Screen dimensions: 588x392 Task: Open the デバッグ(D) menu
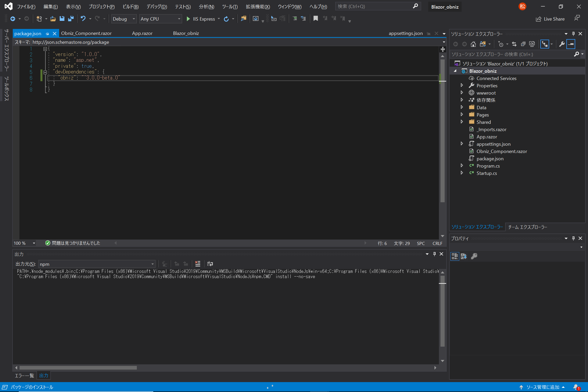pyautogui.click(x=156, y=7)
